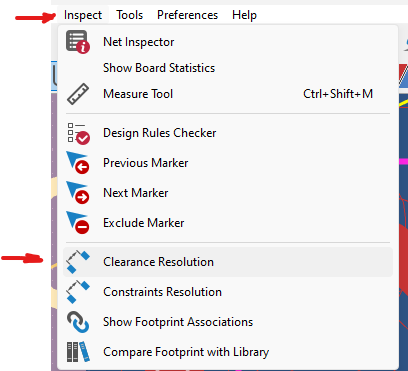
Task: Click the Clearance Resolution icon
Action: pyautogui.click(x=78, y=262)
